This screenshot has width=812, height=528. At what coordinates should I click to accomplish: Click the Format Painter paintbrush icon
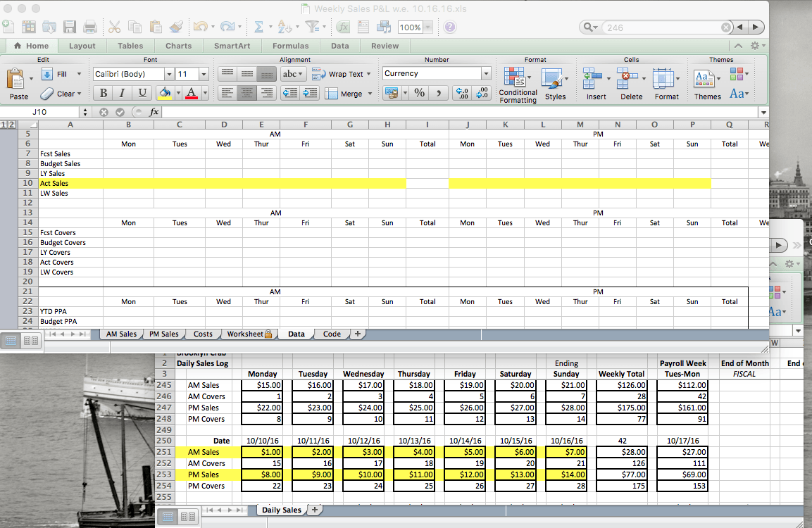176,27
